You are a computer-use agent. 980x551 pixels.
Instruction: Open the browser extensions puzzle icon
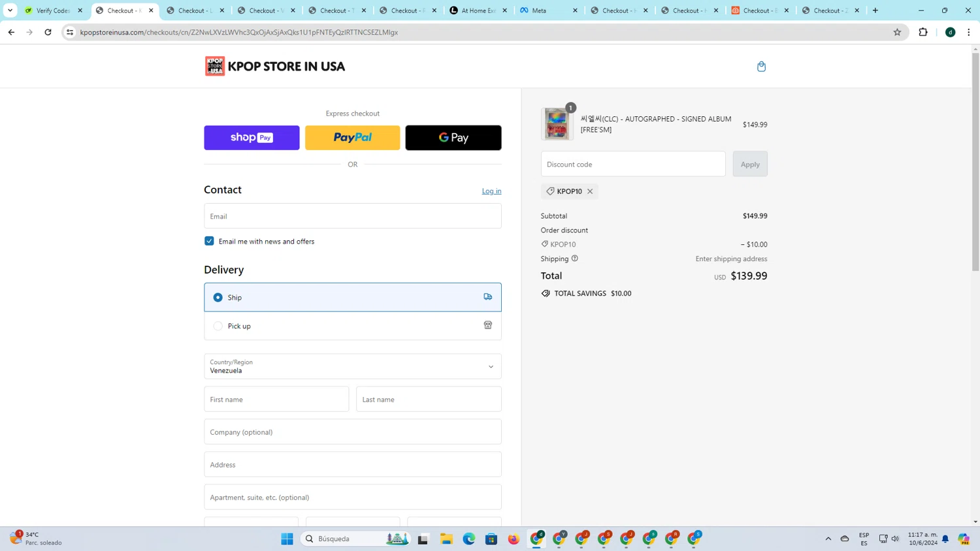[x=923, y=32]
